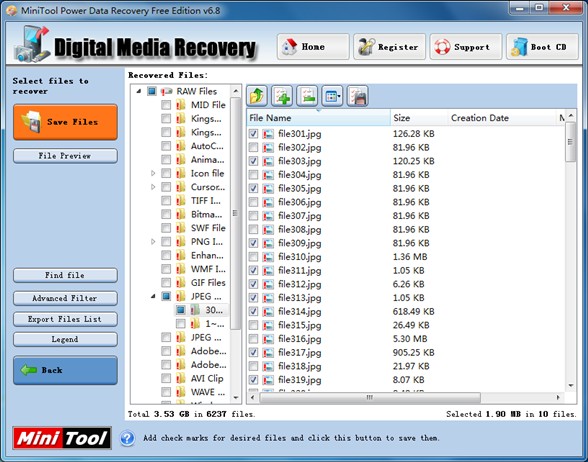Click the image icon of file319.jpg
Viewport: 588px width, 462px height.
coord(268,380)
